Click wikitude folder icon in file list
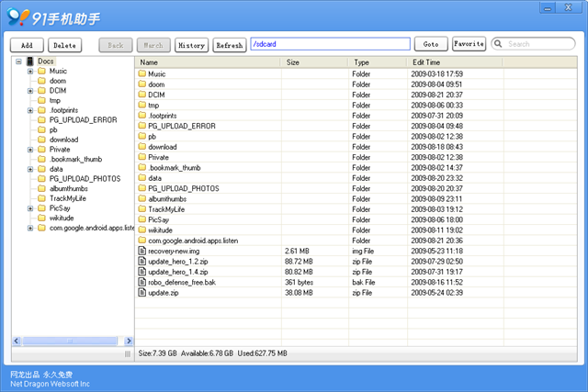The width and height of the screenshot is (588, 392). click(x=142, y=230)
